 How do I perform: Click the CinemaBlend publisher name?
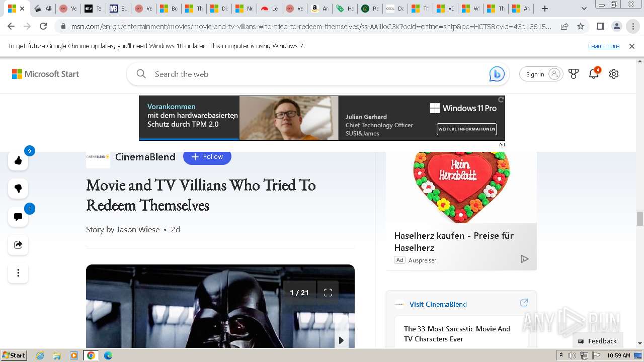pyautogui.click(x=145, y=157)
